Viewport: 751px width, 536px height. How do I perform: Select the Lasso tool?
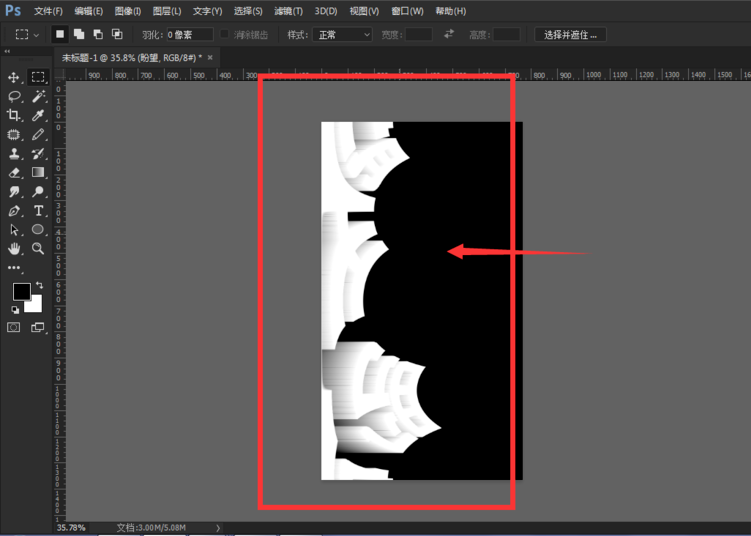click(x=14, y=96)
